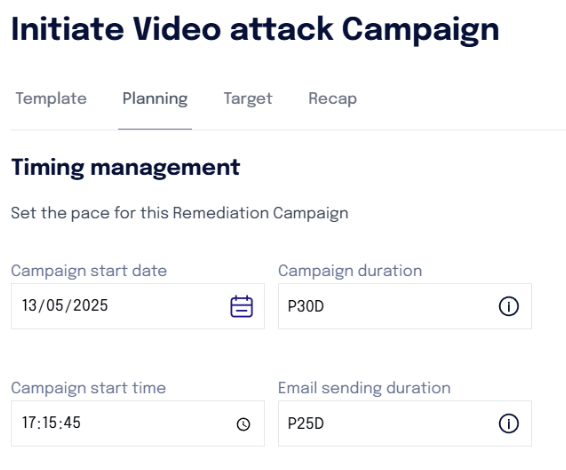Image resolution: width=566 pixels, height=470 pixels.
Task: Show info for Email sending duration
Action: 509,423
